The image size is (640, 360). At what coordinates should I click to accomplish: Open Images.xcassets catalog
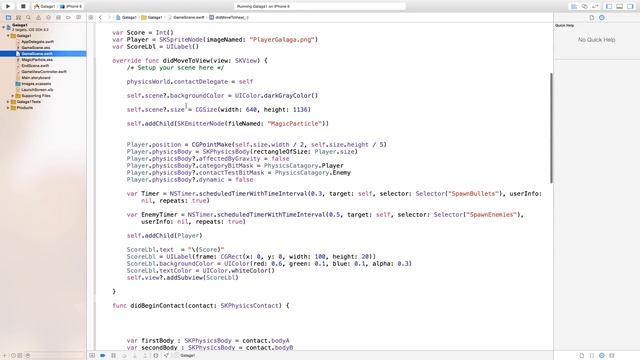click(36, 84)
